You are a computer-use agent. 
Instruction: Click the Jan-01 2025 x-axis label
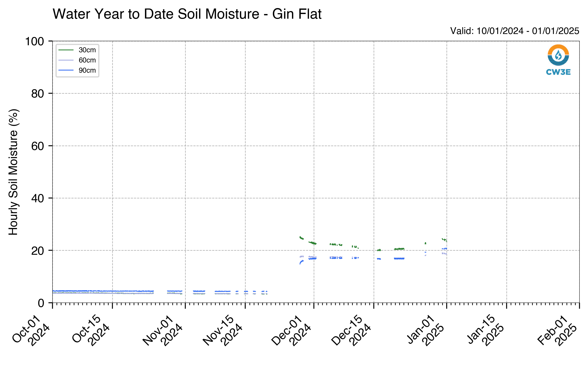(425, 330)
